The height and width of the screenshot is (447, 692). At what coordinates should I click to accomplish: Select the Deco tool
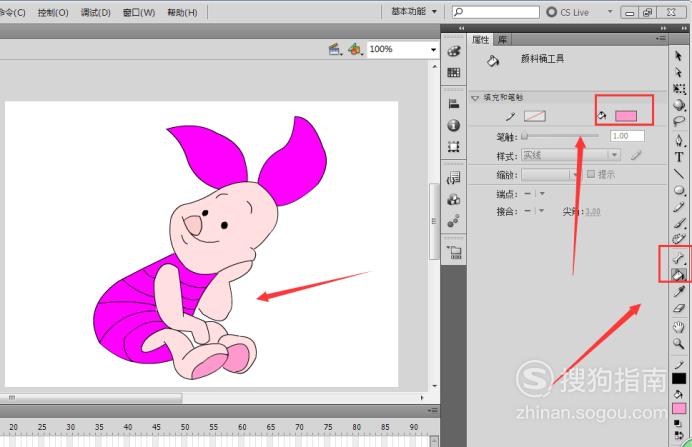[679, 239]
